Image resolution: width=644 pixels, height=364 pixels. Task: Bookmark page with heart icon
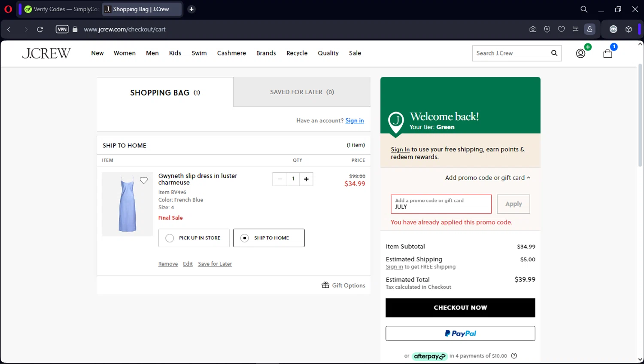point(561,29)
